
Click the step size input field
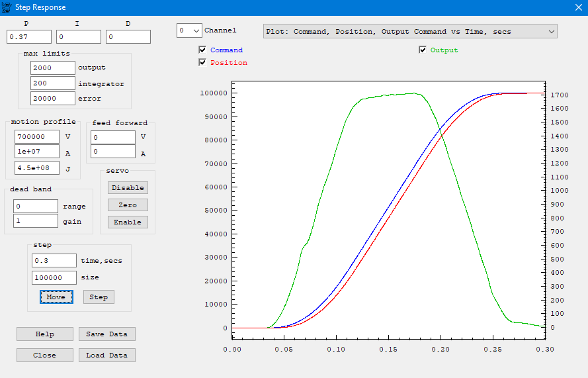54,278
